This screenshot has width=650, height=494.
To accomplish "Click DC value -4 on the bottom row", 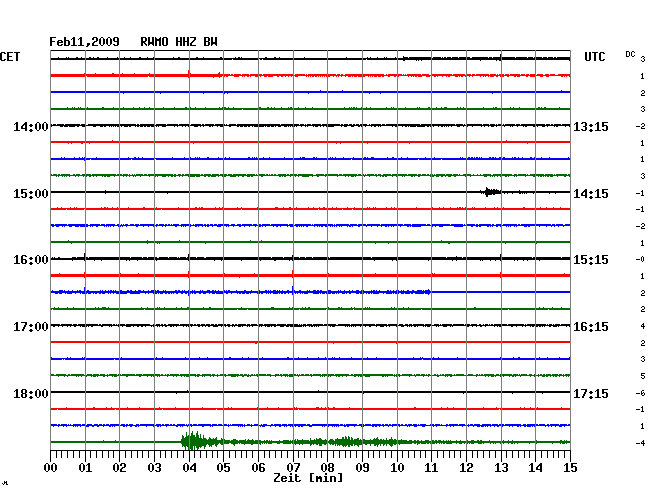I will pyautogui.click(x=640, y=443).
